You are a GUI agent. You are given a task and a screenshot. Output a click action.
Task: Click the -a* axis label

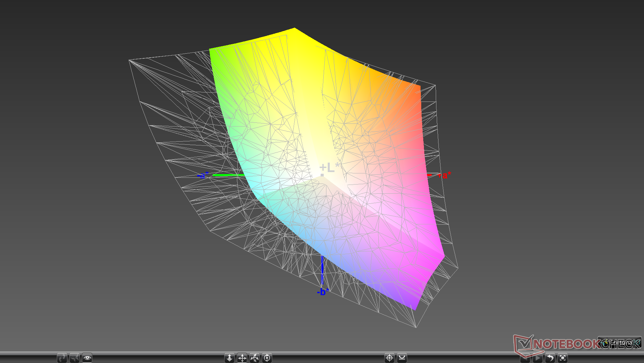coord(203,175)
